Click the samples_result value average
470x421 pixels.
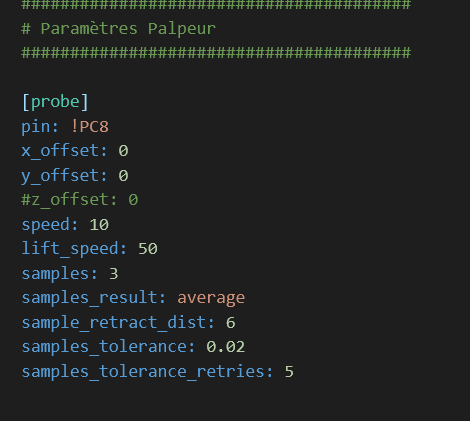[x=211, y=298]
